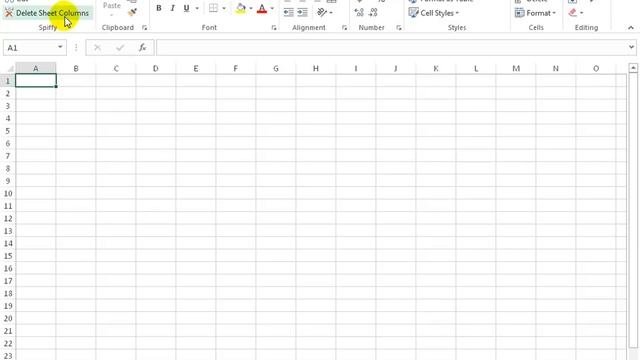Image resolution: width=640 pixels, height=360 pixels.
Task: Click the Decrease Decimal icon
Action: [373, 13]
